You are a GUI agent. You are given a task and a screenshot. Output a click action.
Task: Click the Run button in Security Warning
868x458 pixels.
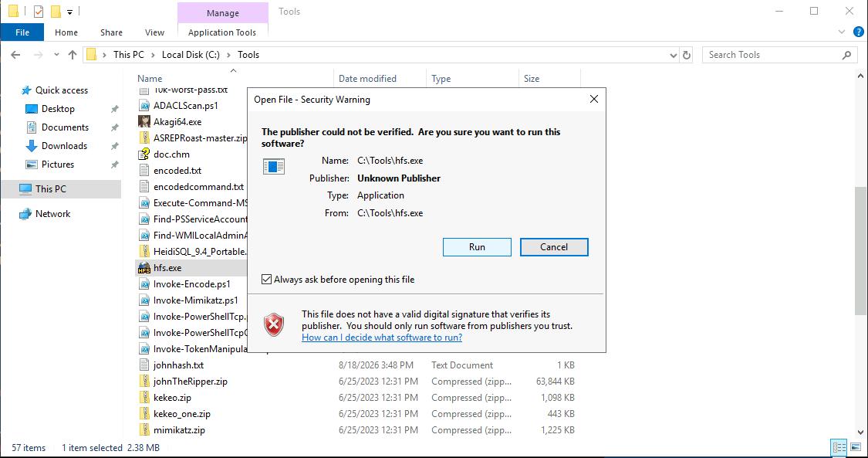(477, 247)
